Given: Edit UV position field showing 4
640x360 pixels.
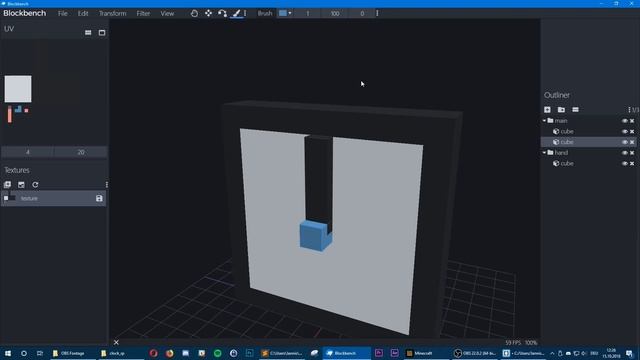Looking at the screenshot, I should tap(28, 152).
